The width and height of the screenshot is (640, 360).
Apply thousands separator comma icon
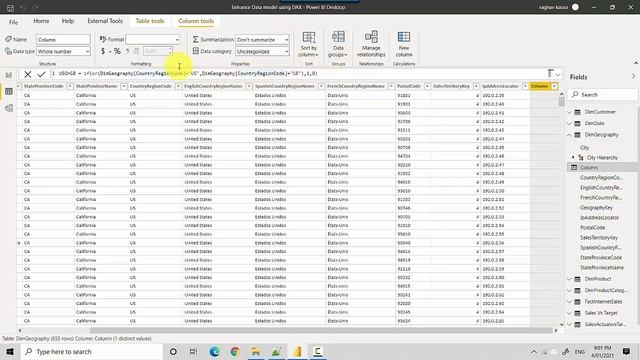coord(127,51)
